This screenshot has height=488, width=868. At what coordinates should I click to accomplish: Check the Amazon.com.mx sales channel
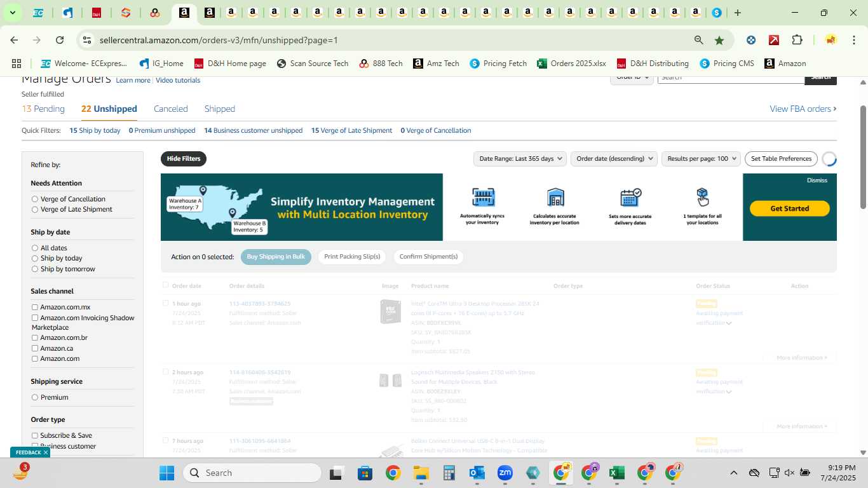[35, 307]
